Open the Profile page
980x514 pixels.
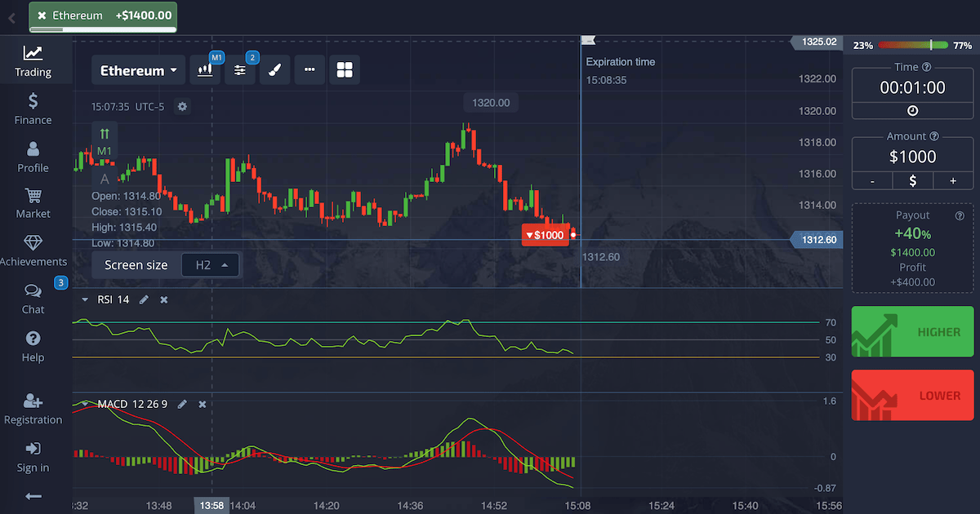tap(33, 157)
